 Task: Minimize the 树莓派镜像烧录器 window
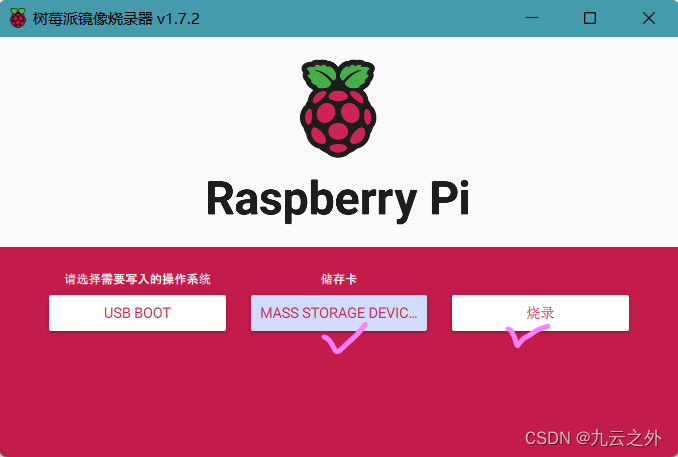pos(532,18)
